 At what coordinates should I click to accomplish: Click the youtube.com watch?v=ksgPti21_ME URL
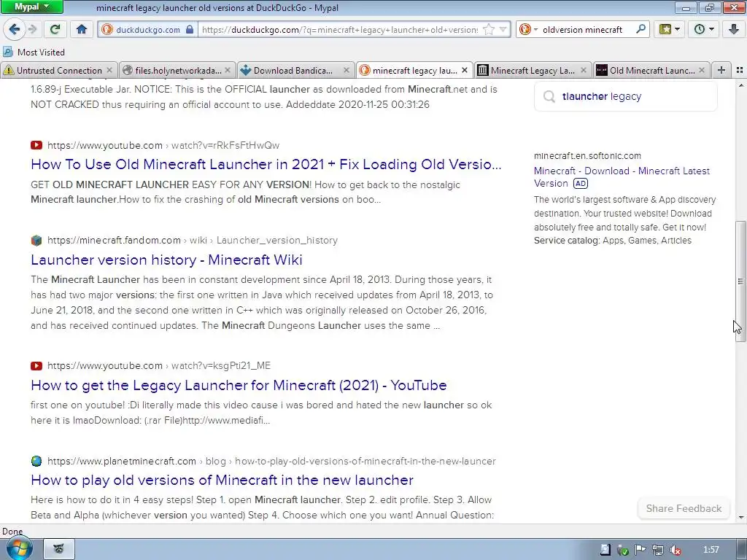(x=158, y=365)
